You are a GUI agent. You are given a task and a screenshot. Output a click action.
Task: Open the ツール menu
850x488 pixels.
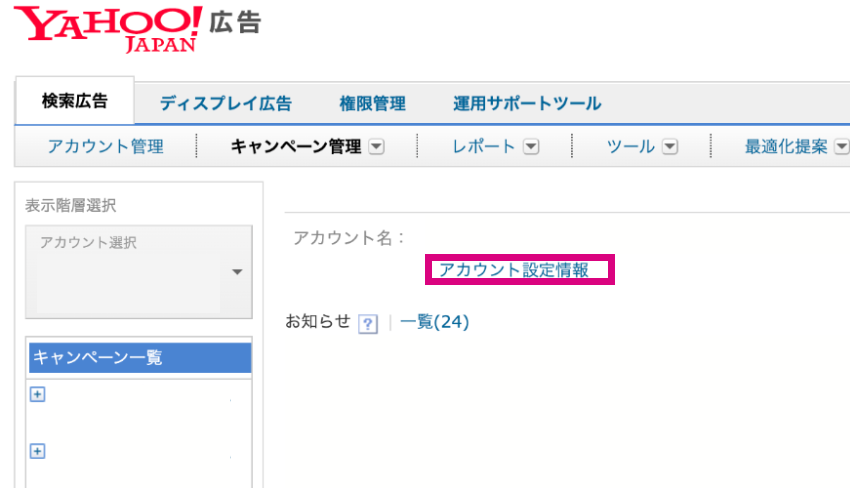(630, 146)
